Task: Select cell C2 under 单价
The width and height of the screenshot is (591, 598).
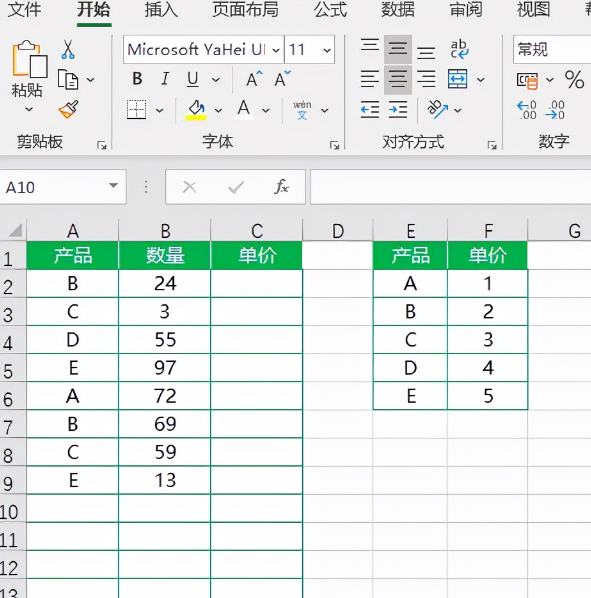Action: (x=257, y=283)
